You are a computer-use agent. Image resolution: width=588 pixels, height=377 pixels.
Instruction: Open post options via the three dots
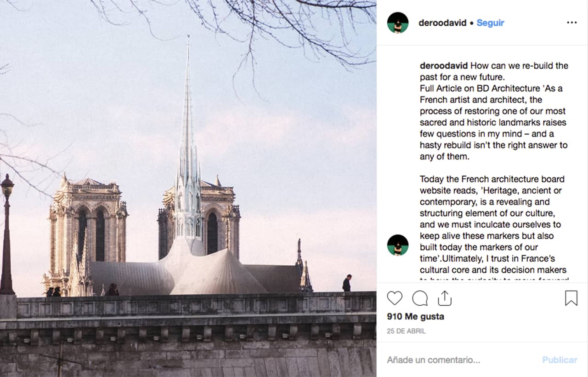coord(572,22)
